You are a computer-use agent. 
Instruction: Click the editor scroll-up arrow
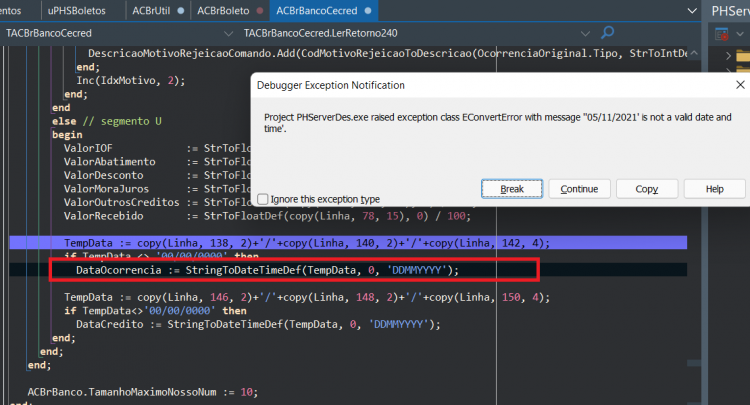click(694, 53)
